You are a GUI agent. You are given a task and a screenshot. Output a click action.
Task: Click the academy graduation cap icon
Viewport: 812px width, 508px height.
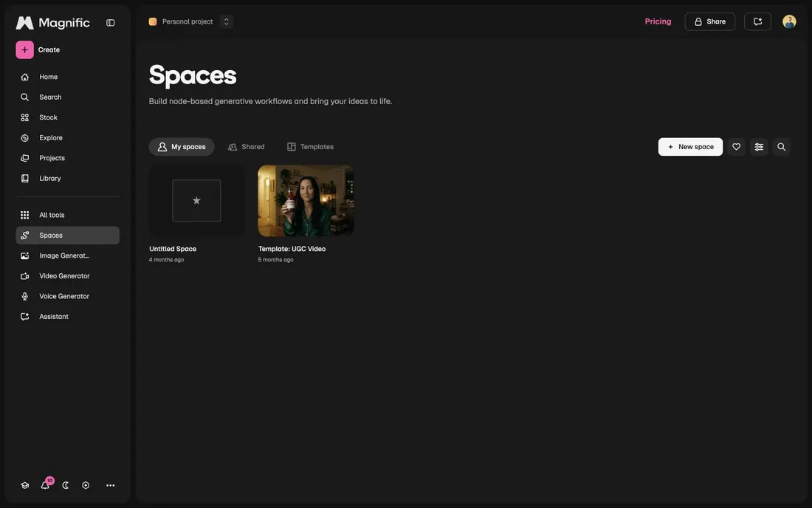24,485
